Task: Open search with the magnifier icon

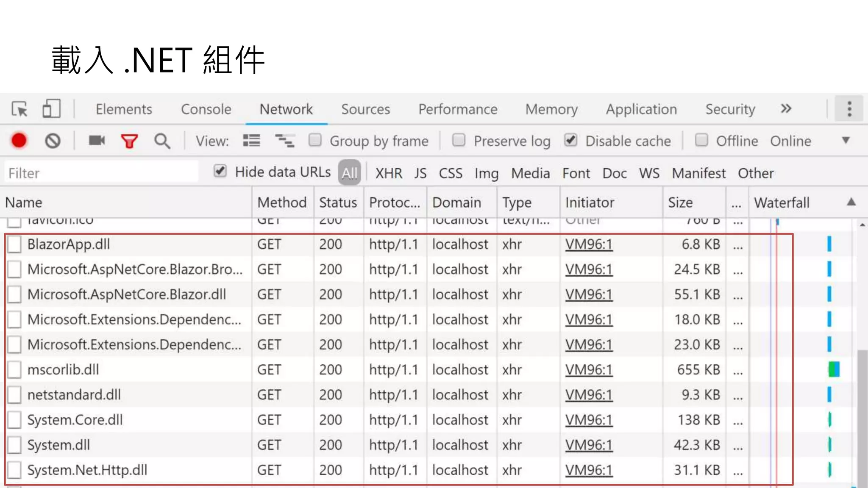Action: [162, 141]
